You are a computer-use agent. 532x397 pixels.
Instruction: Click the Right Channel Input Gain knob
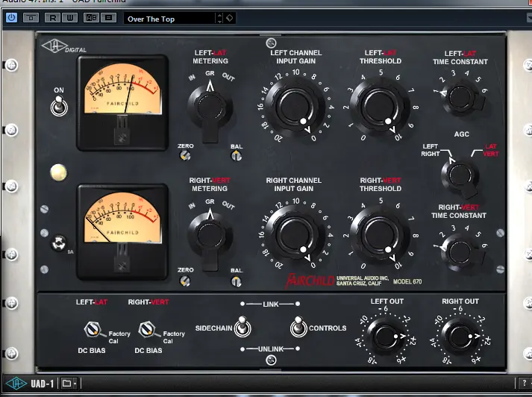[295, 235]
